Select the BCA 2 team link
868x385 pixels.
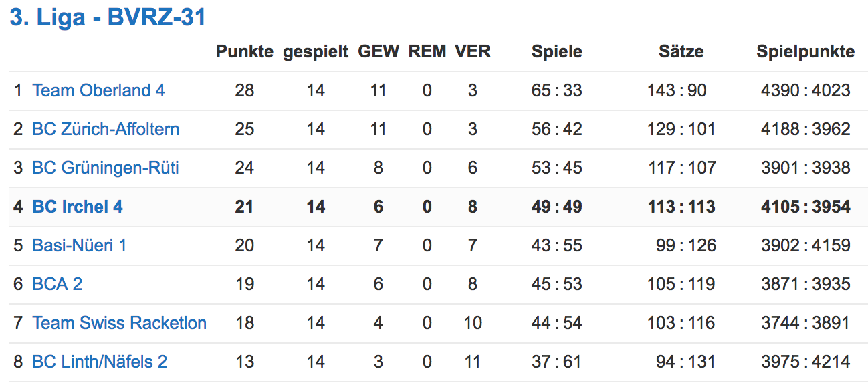(x=58, y=284)
